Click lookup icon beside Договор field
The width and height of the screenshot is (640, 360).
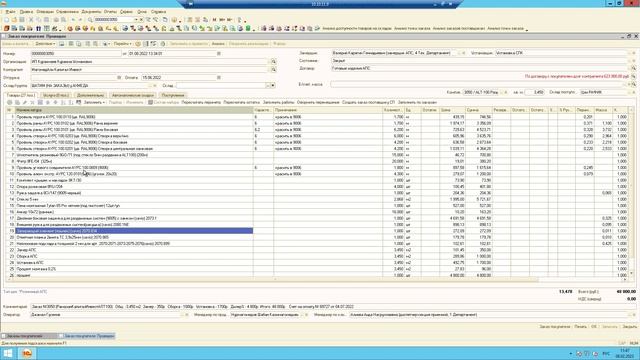coord(633,69)
